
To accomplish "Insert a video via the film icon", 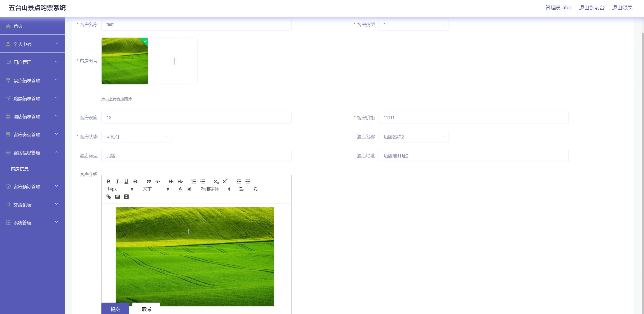I will coord(126,197).
